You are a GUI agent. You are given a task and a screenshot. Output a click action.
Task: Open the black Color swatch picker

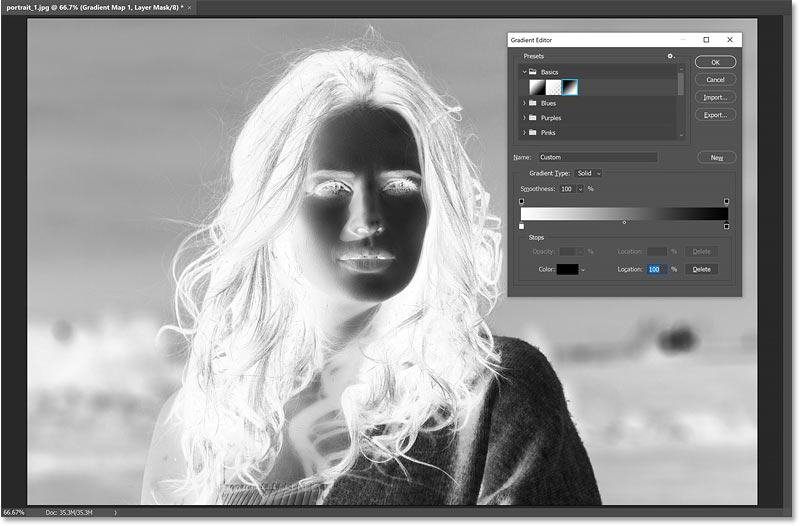point(567,270)
